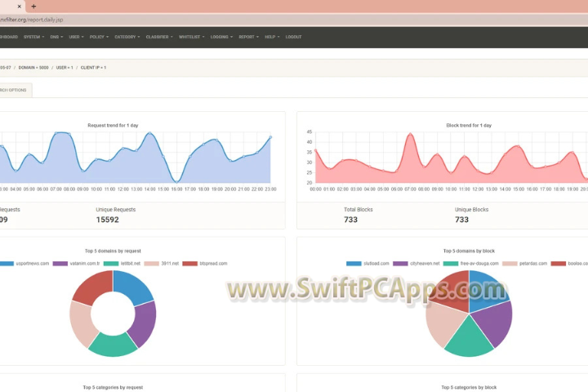Toggle cityheaven.net legend entry
The width and height of the screenshot is (588, 392).
click(402, 264)
